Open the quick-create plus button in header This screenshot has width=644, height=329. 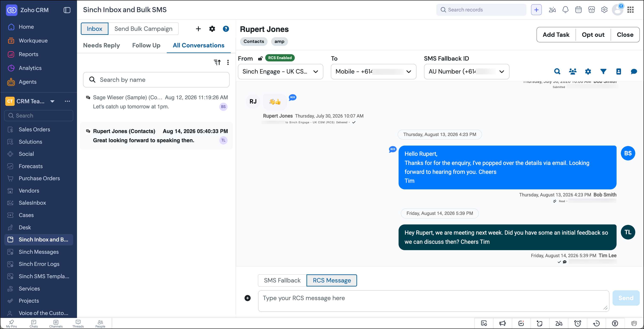pyautogui.click(x=536, y=10)
